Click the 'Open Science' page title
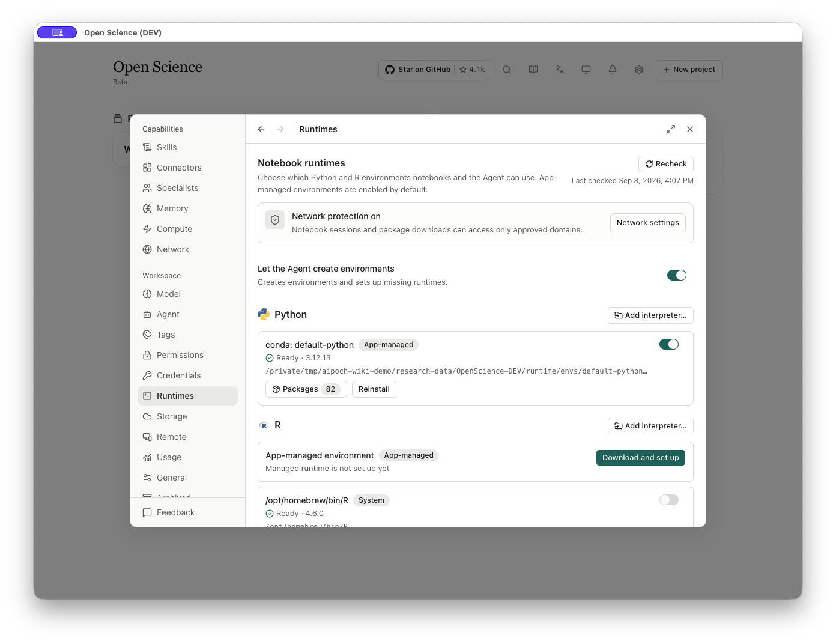The height and width of the screenshot is (644, 836). click(157, 67)
